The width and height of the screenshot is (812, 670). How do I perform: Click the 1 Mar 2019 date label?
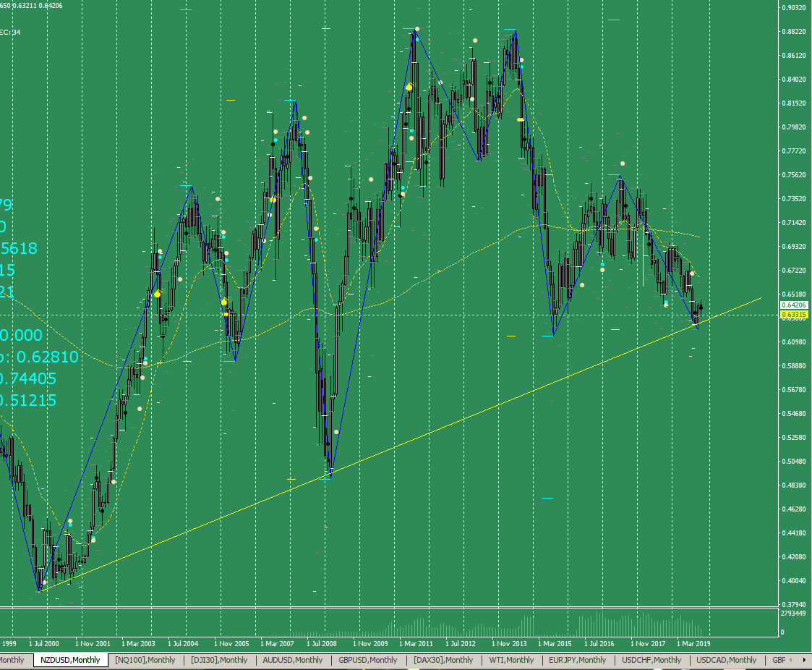[x=693, y=643]
